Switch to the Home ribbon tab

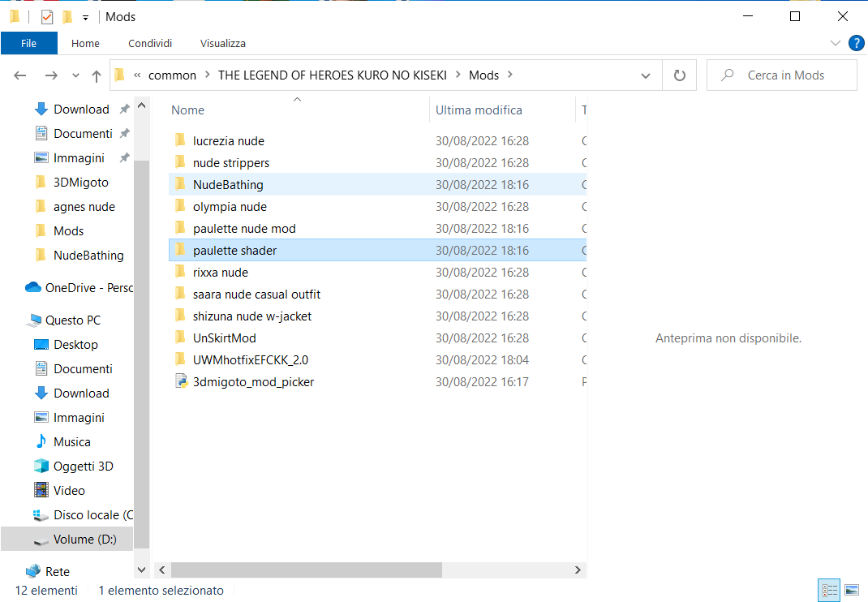point(85,43)
